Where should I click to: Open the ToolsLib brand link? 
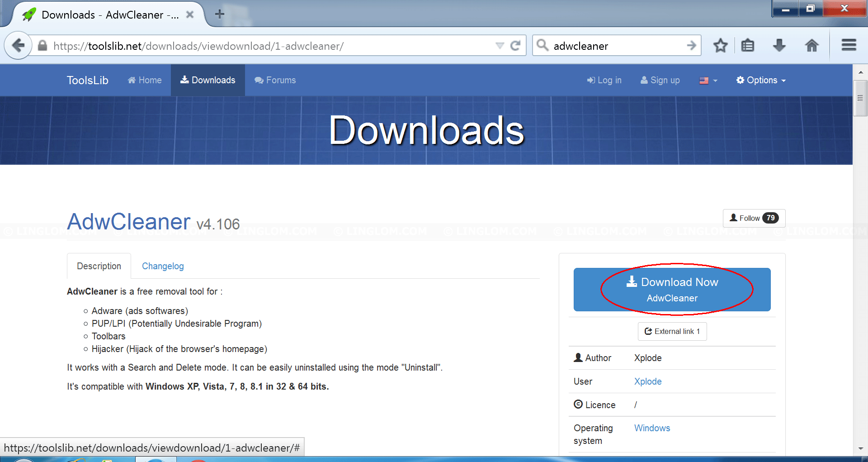(88, 80)
